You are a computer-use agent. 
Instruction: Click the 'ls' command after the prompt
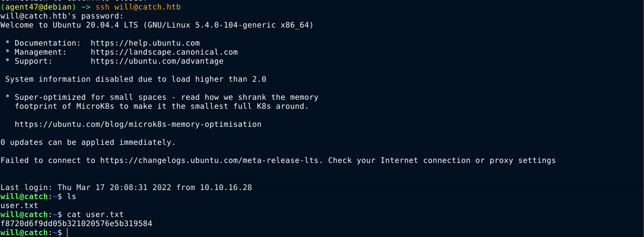(x=72, y=196)
